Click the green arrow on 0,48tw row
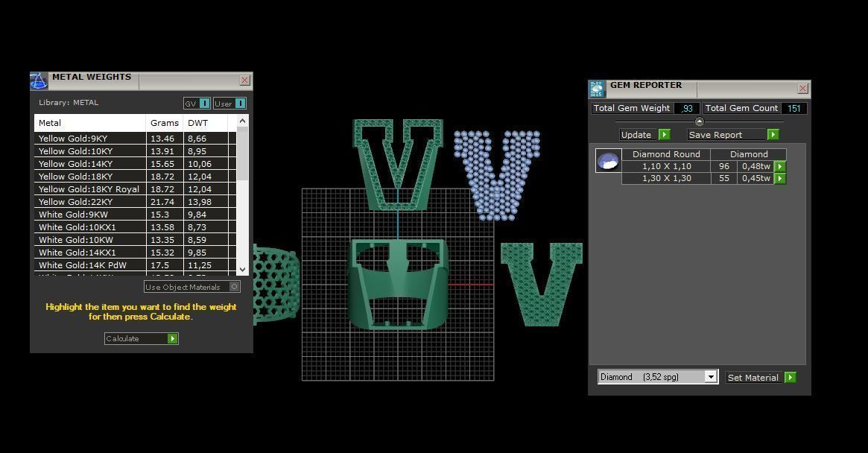 (780, 166)
